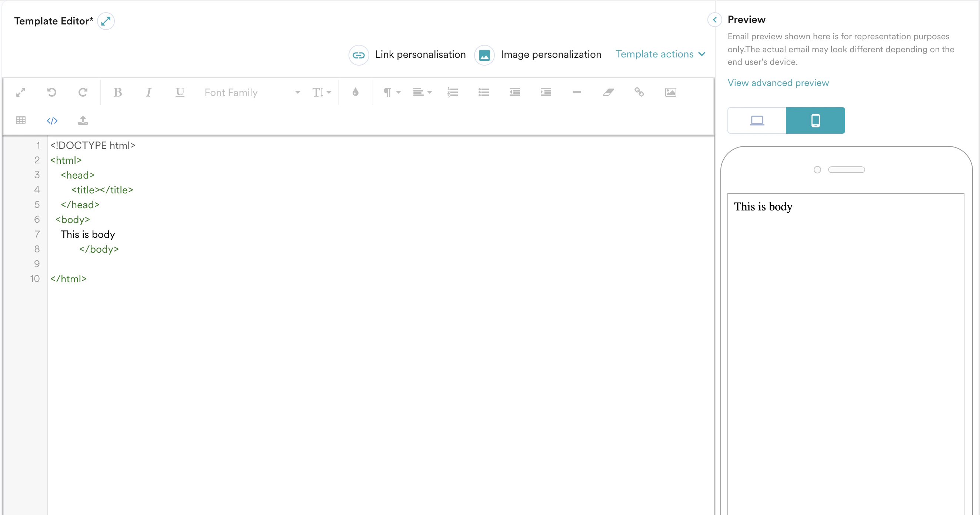
Task: Insert a horizontal line
Action: pyautogui.click(x=577, y=92)
